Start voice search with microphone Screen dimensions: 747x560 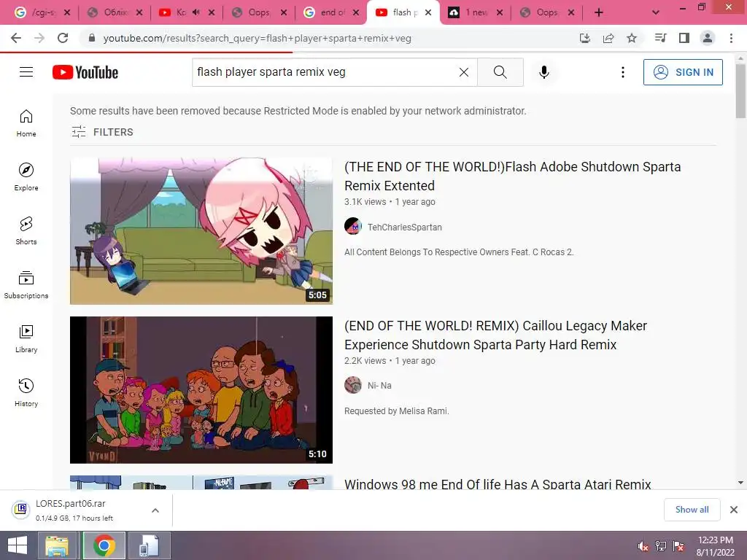point(543,72)
